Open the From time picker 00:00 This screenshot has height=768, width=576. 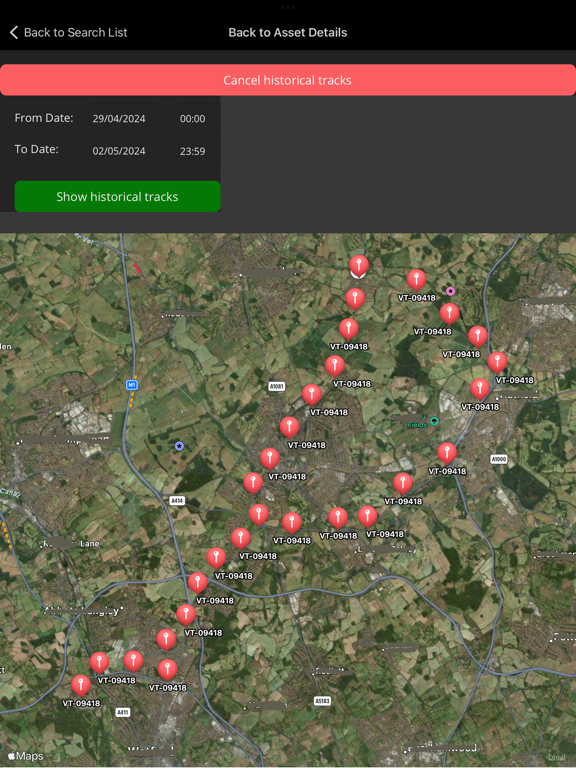click(x=192, y=119)
